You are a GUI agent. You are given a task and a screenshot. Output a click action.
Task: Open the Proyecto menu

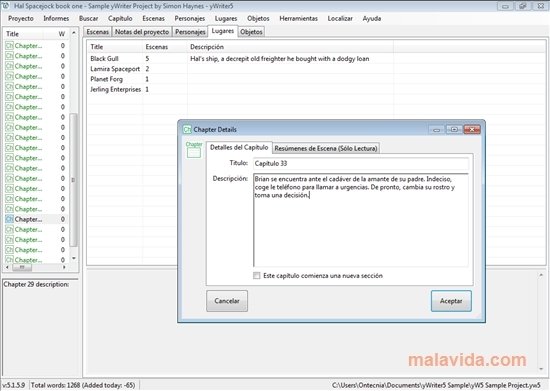(x=21, y=19)
